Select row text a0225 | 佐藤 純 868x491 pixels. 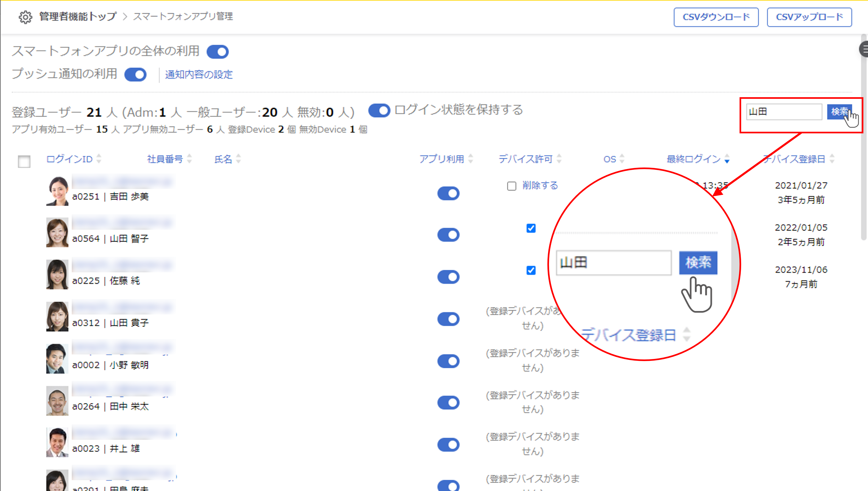(106, 281)
